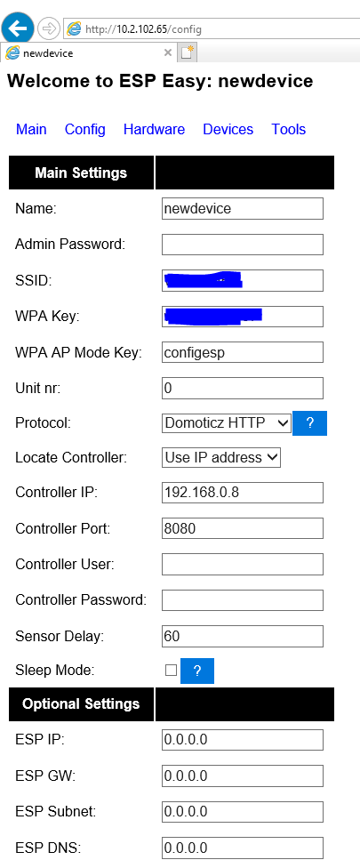This screenshot has width=360, height=868.
Task: Focus the Admin Password field
Action: [x=242, y=245]
